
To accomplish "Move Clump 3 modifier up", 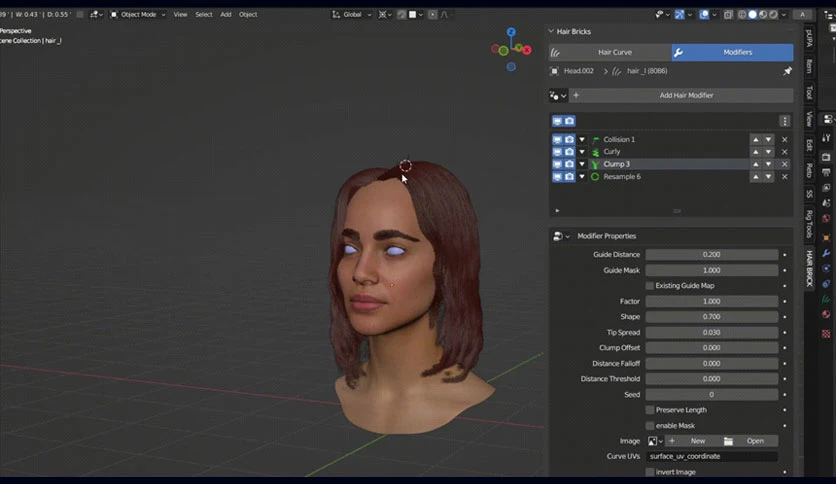I will click(755, 164).
